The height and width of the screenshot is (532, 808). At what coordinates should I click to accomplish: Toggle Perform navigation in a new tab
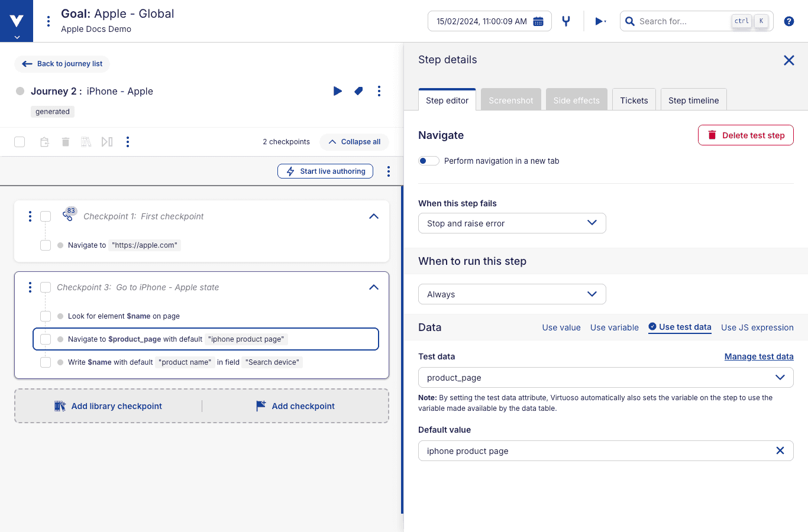(429, 160)
